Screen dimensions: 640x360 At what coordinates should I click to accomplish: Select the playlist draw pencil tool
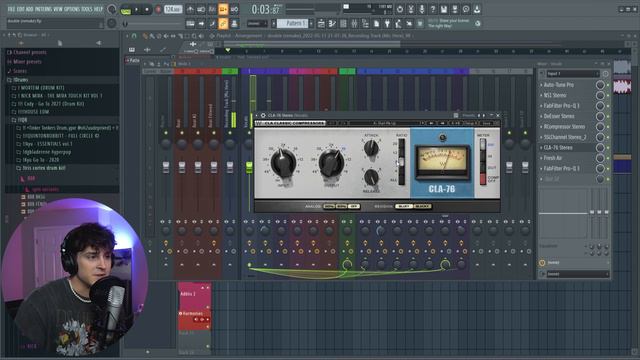point(145,36)
